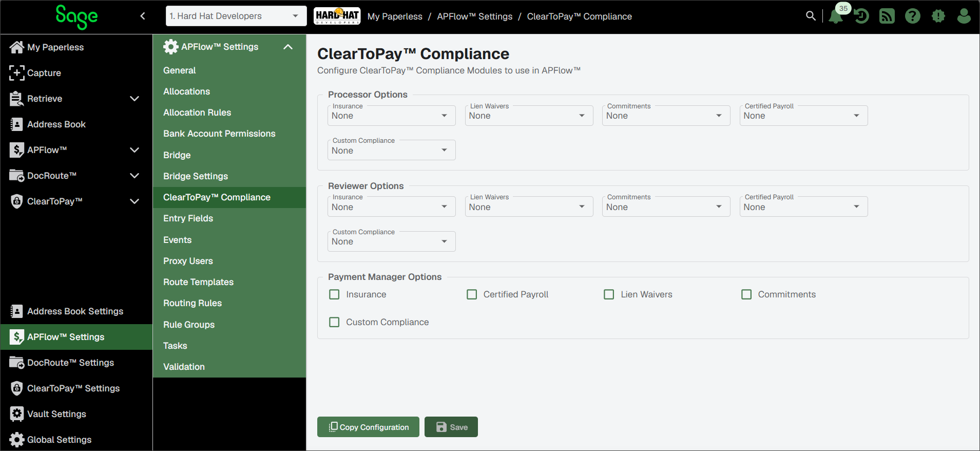Open search with magnifier icon
The height and width of the screenshot is (451, 980).
[x=811, y=16]
